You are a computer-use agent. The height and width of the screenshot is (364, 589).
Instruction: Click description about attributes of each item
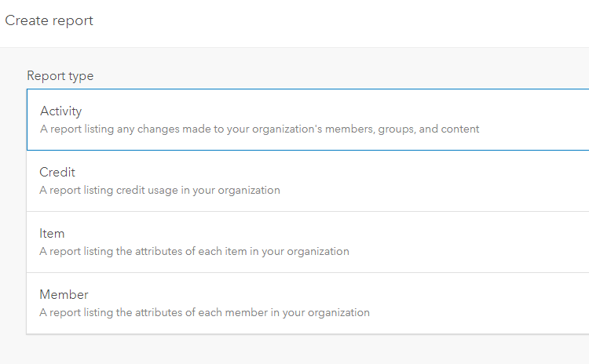click(x=194, y=251)
